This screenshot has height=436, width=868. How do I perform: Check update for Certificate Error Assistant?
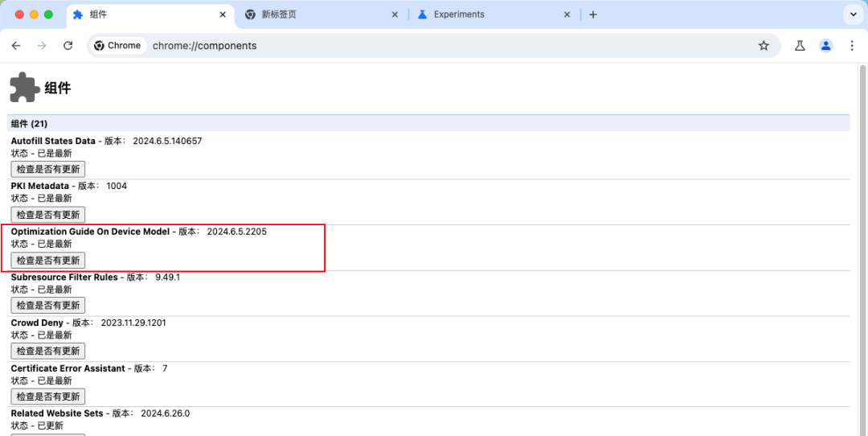click(x=48, y=396)
